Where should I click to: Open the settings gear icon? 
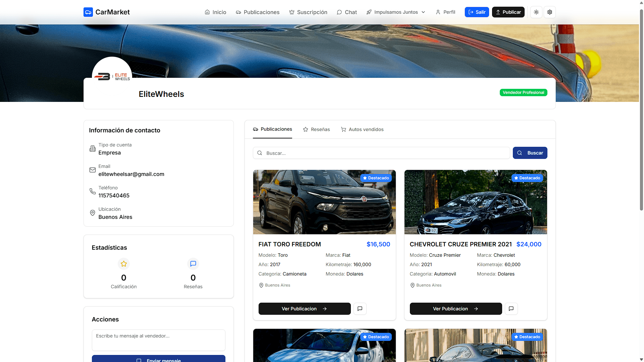pos(550,12)
